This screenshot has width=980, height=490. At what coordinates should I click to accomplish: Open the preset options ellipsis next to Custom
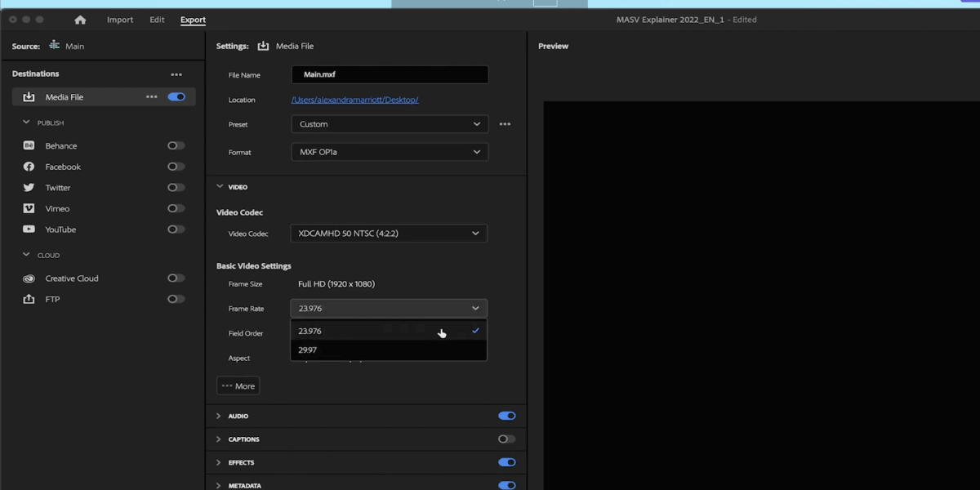tap(505, 124)
